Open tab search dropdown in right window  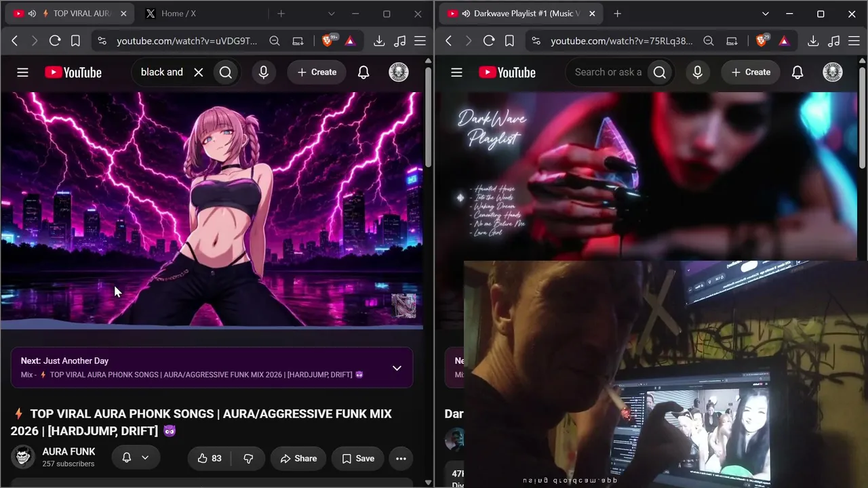coord(765,14)
